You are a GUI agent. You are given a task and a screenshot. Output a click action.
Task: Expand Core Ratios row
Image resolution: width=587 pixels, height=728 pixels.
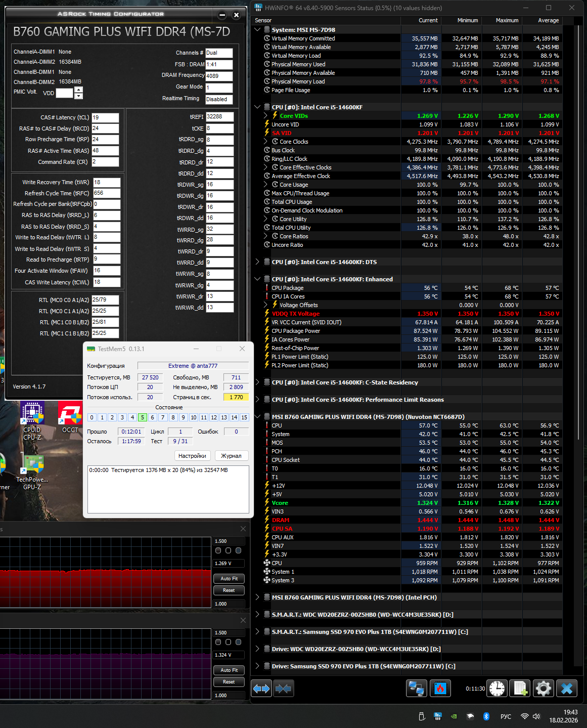pos(266,236)
